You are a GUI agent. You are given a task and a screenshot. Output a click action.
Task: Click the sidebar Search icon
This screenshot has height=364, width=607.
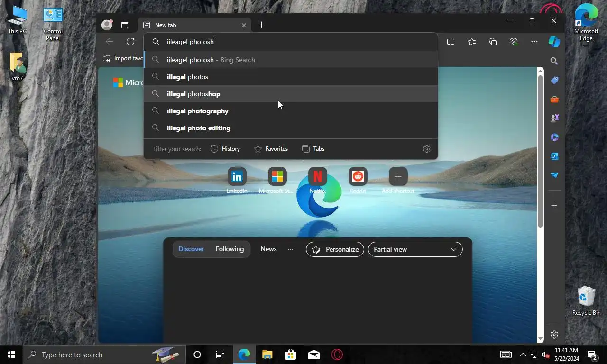[x=554, y=61]
